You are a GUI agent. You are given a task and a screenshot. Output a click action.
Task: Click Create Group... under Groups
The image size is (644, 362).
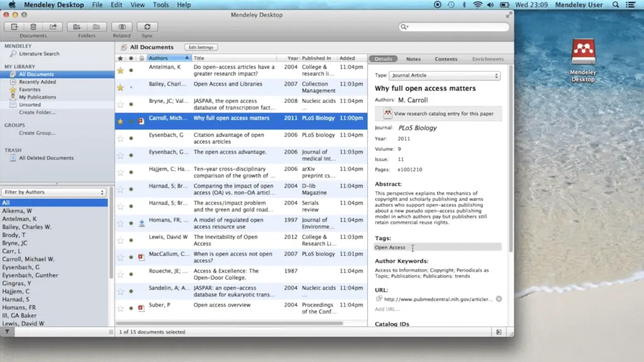click(x=37, y=133)
